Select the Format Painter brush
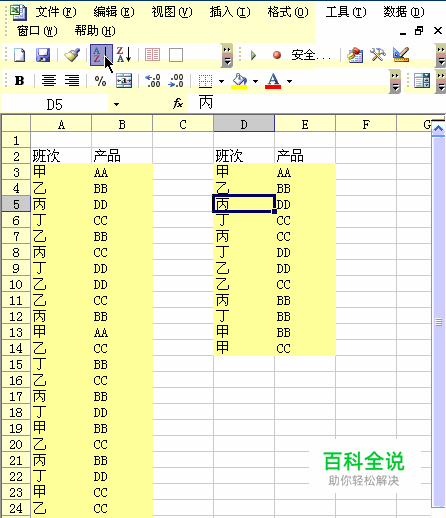This screenshot has width=446, height=518. click(x=72, y=55)
